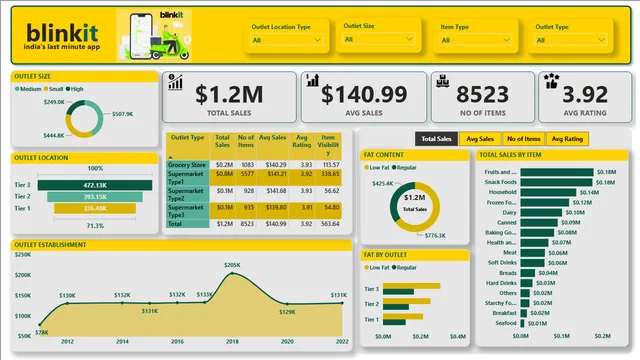The width and height of the screenshot is (640, 360).
Task: Click the High legend marker in Outlet Size
Action: click(x=68, y=89)
